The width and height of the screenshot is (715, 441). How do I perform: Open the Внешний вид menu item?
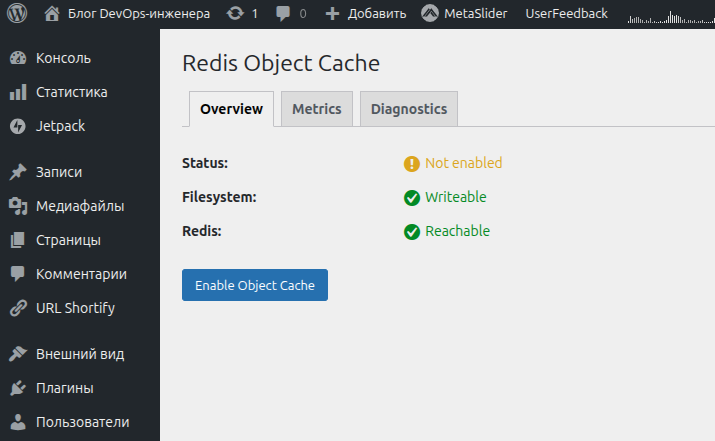click(x=80, y=354)
